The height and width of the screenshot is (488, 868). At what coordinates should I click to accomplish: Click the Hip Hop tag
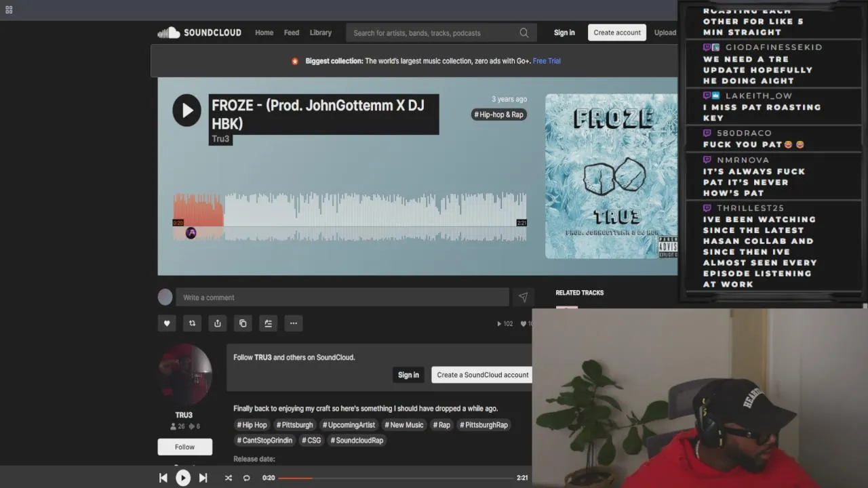tap(252, 425)
